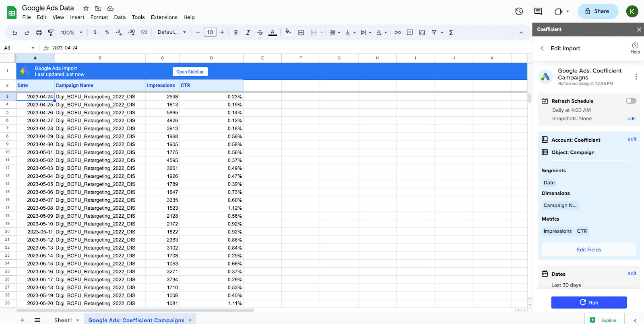Open the File menu
644x324 pixels.
click(27, 17)
